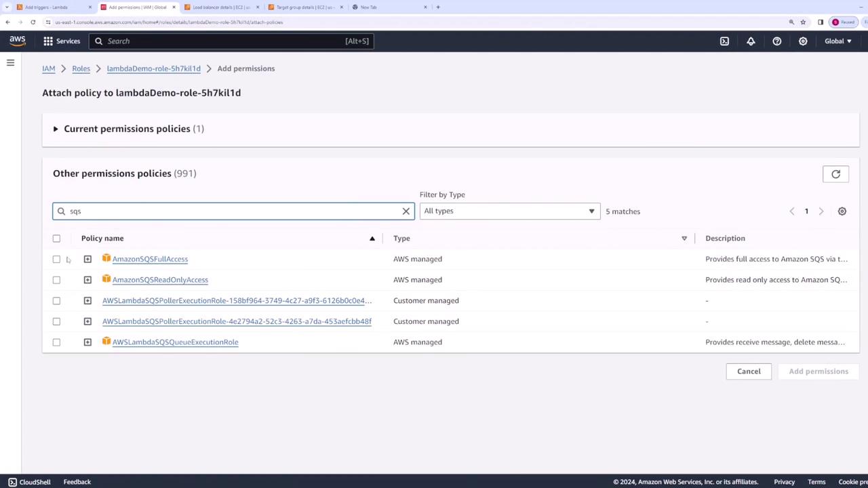Click the AmazonSQSFullAccess policy cube icon
The height and width of the screenshot is (488, 868).
tap(106, 258)
